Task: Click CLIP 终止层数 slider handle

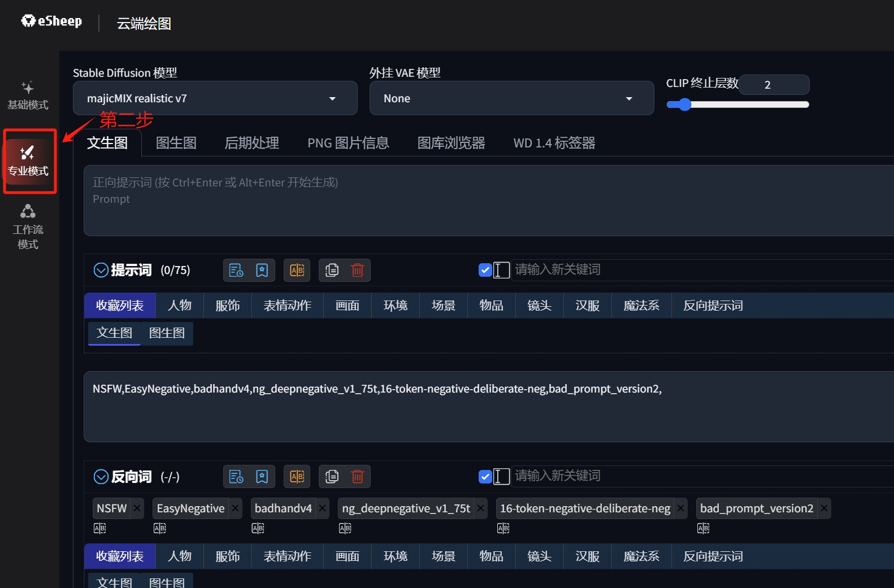Action: pos(684,104)
